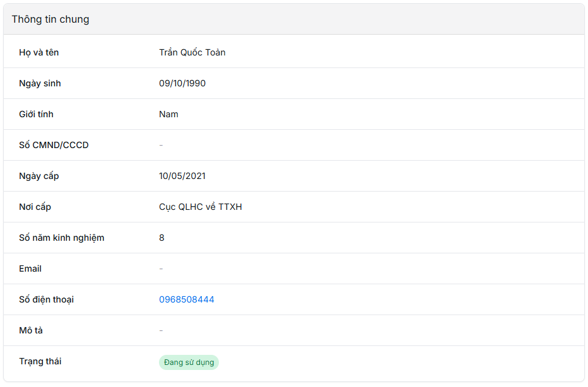Click the 'Giới tính' field label
The image size is (588, 387).
[36, 114]
